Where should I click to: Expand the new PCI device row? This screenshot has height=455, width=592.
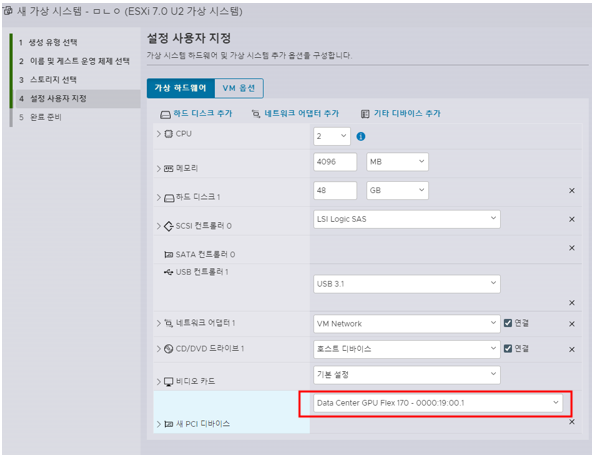tap(159, 424)
